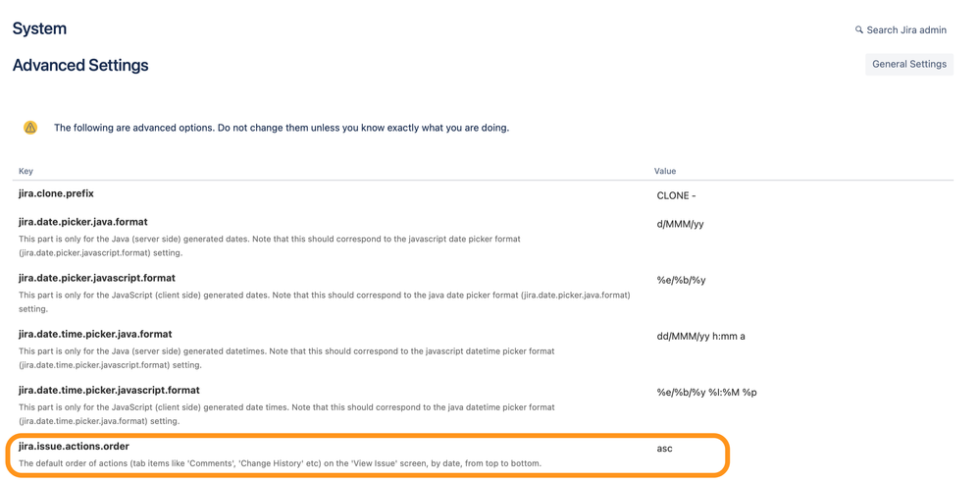Edit the dd/MMM/yy h:mm a value

click(x=700, y=336)
